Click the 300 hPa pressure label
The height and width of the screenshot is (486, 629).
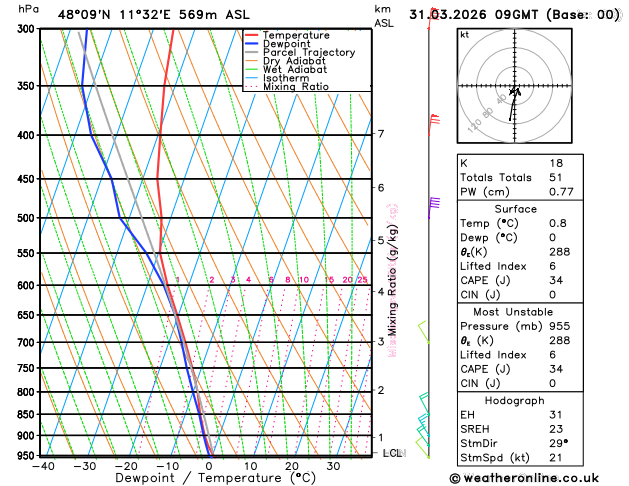pyautogui.click(x=28, y=29)
